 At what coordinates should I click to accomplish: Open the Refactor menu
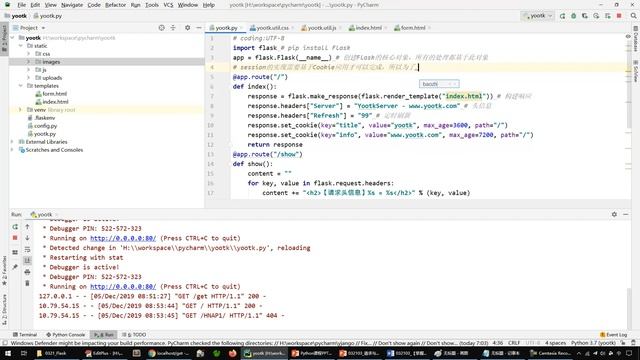pyautogui.click(x=116, y=5)
